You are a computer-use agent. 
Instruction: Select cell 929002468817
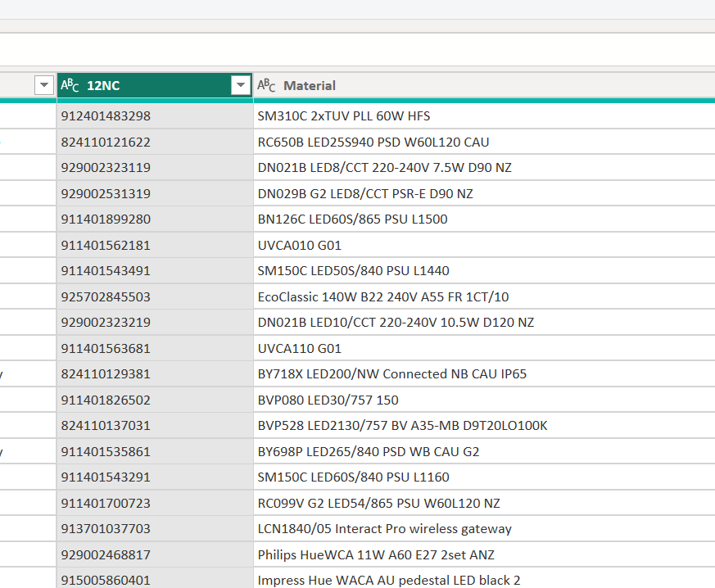(x=155, y=554)
